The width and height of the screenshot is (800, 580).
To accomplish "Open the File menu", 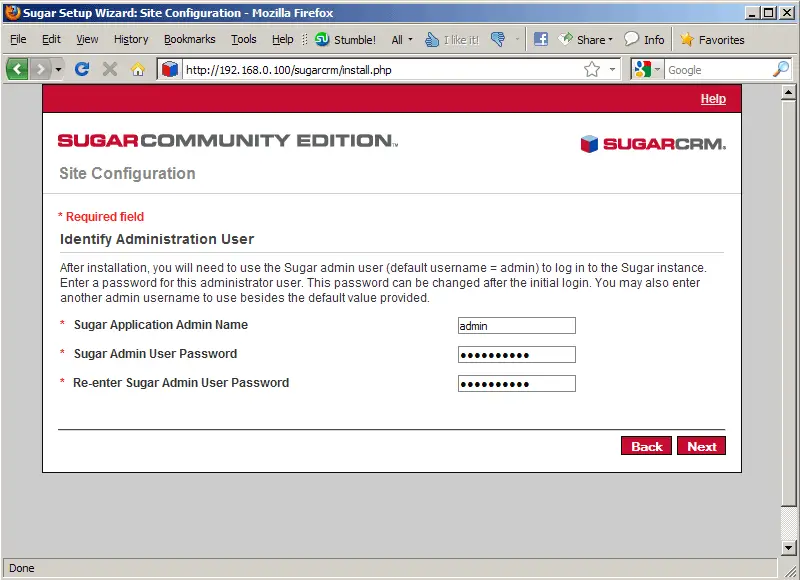I will click(18, 39).
